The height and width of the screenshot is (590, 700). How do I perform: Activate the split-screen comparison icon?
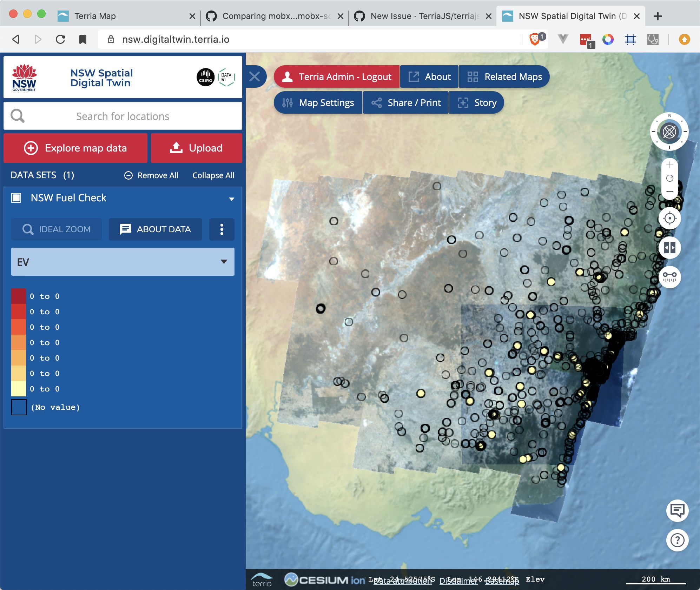coord(670,248)
